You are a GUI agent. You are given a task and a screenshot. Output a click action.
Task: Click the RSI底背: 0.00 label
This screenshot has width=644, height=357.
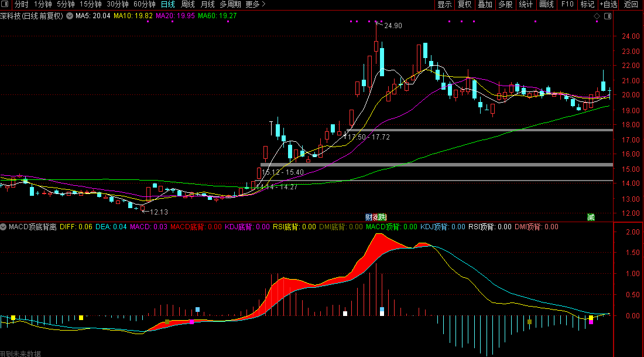tap(294, 227)
